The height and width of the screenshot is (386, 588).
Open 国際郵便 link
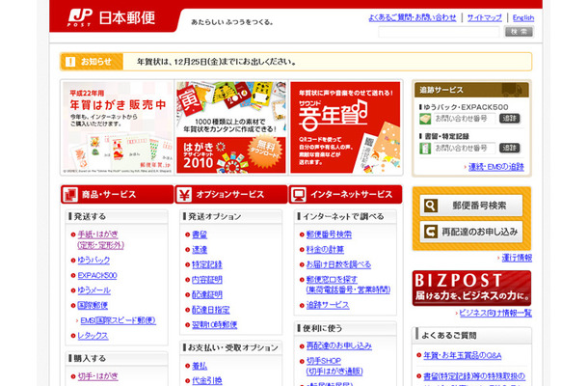[93, 305]
